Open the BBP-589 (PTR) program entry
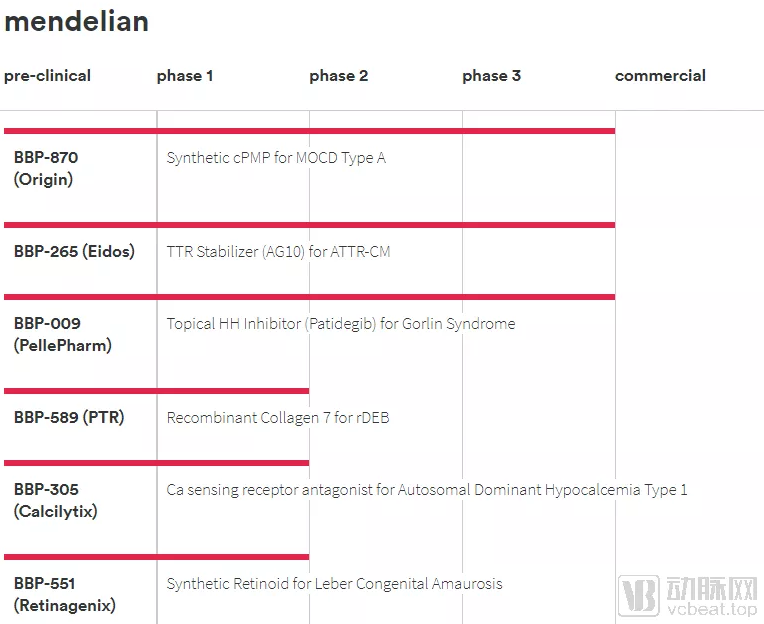 pos(69,417)
